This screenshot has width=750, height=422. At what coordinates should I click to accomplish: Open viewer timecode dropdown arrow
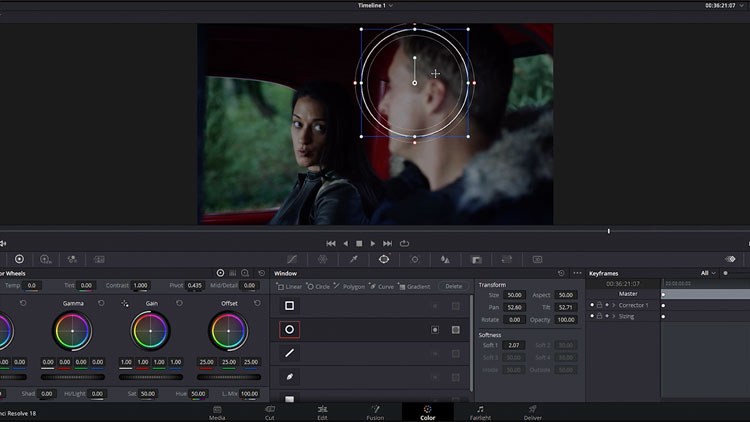tap(741, 5)
